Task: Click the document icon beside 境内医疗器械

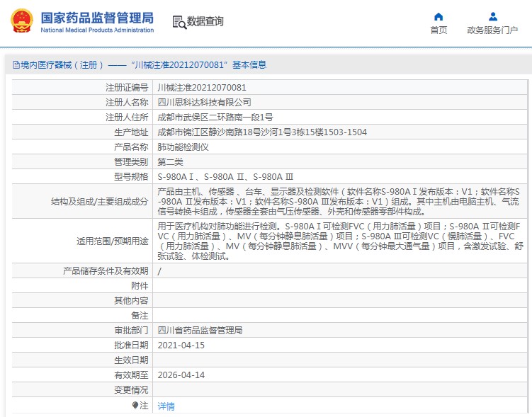Action: pyautogui.click(x=16, y=65)
